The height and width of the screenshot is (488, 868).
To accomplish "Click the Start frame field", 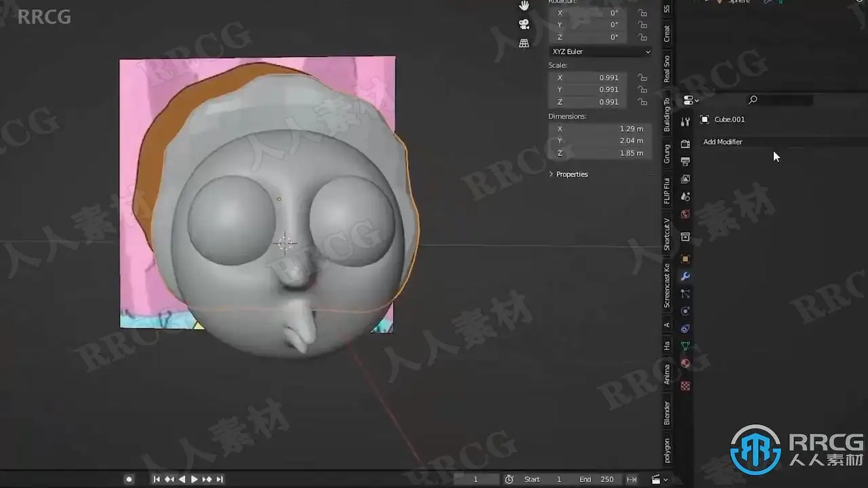I will pyautogui.click(x=544, y=479).
